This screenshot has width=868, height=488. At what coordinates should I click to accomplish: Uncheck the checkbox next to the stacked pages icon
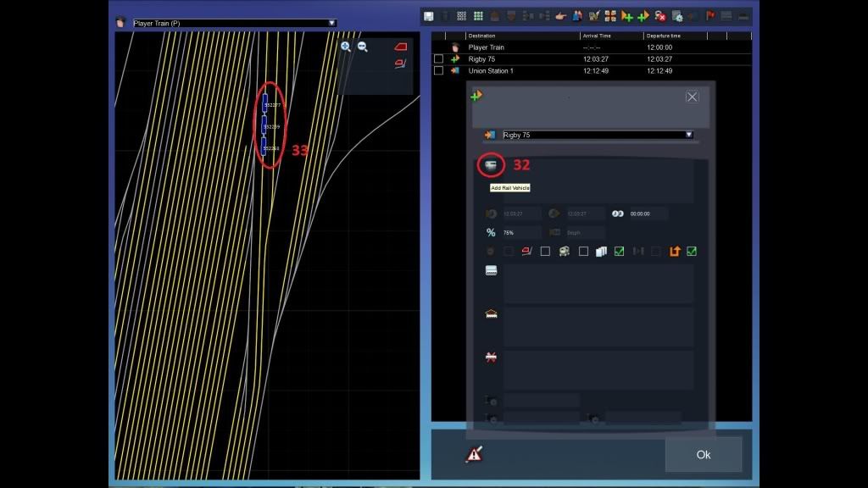(619, 251)
